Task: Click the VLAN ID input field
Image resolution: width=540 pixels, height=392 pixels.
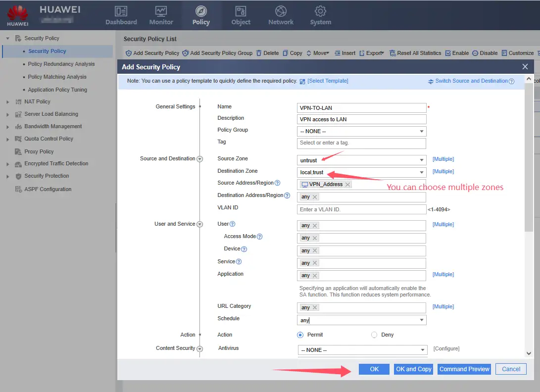Action: (361, 209)
